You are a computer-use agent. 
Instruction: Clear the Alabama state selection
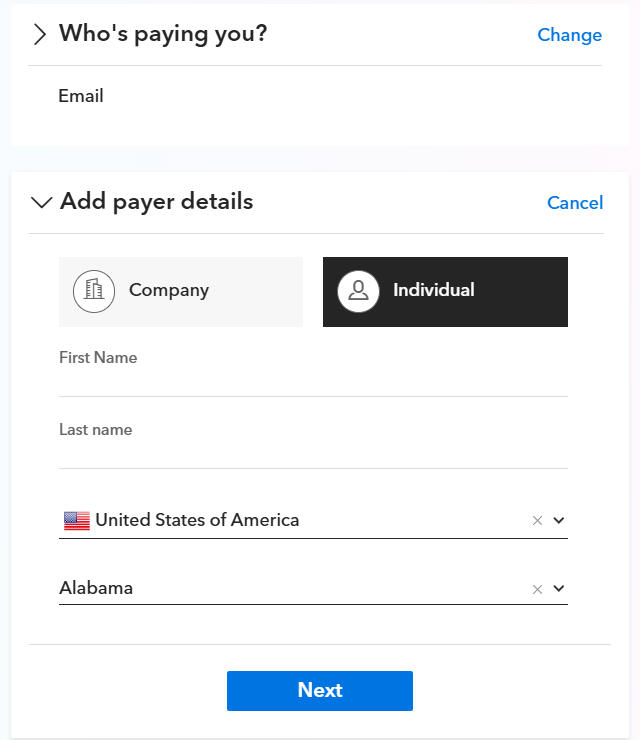[537, 589]
